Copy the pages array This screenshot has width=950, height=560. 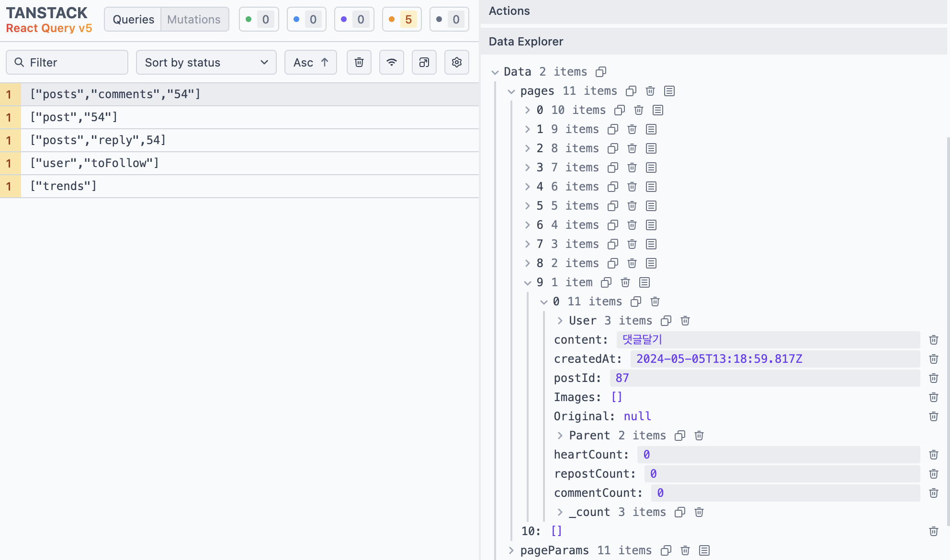pos(631,91)
